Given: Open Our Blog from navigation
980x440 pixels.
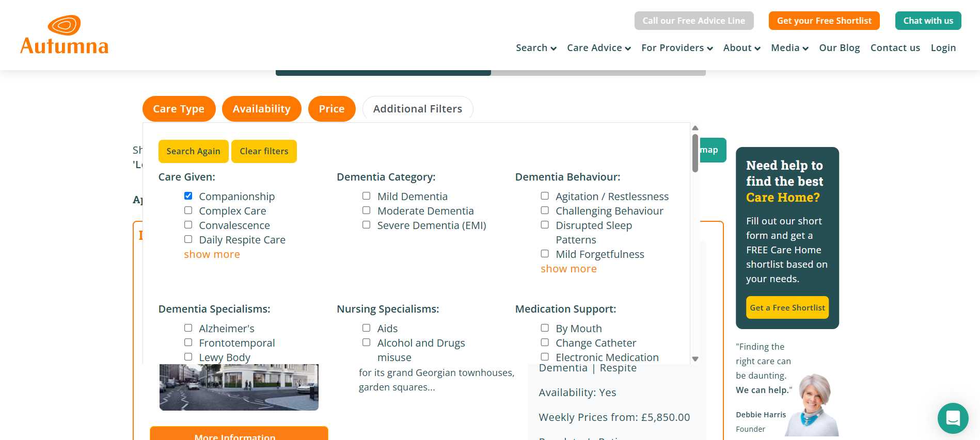Looking at the screenshot, I should pyautogui.click(x=839, y=48).
